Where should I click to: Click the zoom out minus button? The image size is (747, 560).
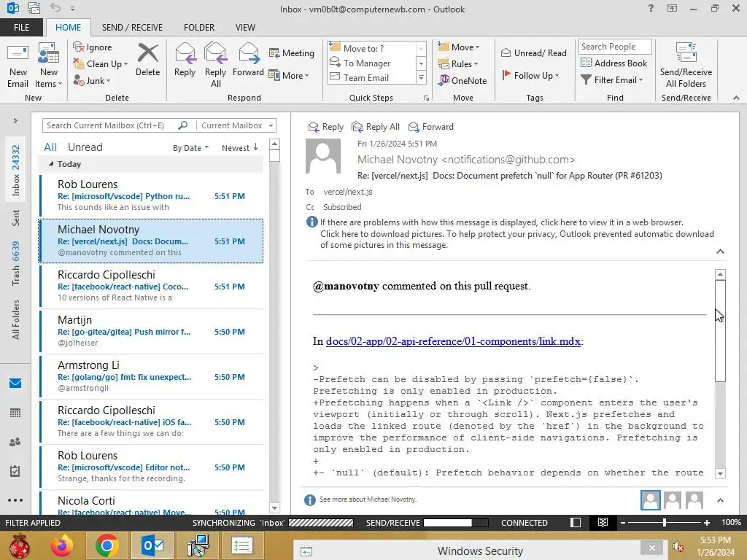click(623, 522)
